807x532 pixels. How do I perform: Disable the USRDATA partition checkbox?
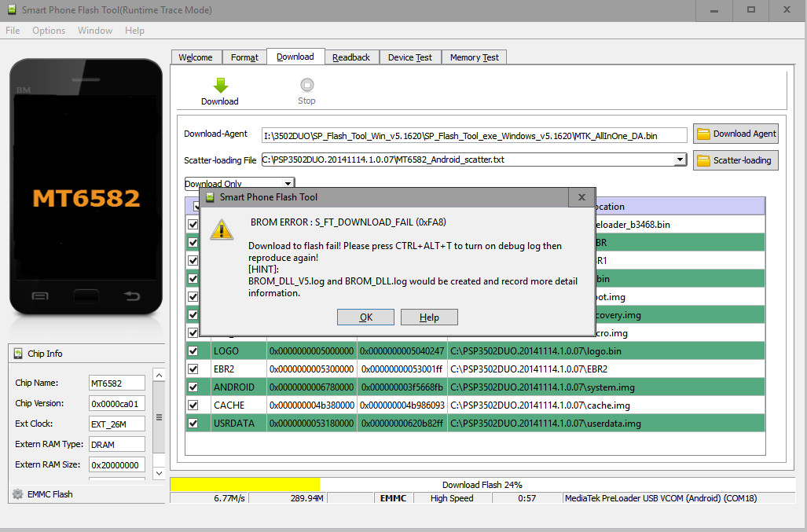tap(193, 423)
